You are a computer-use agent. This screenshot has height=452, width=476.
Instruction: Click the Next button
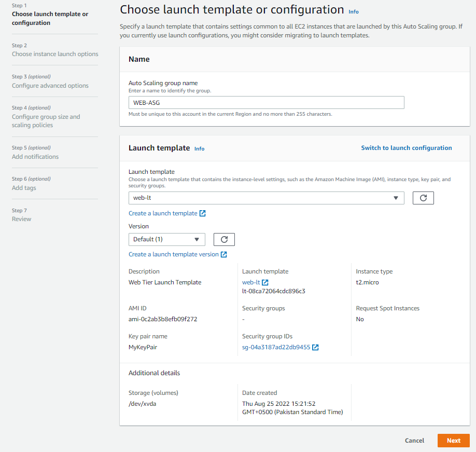[x=454, y=441]
